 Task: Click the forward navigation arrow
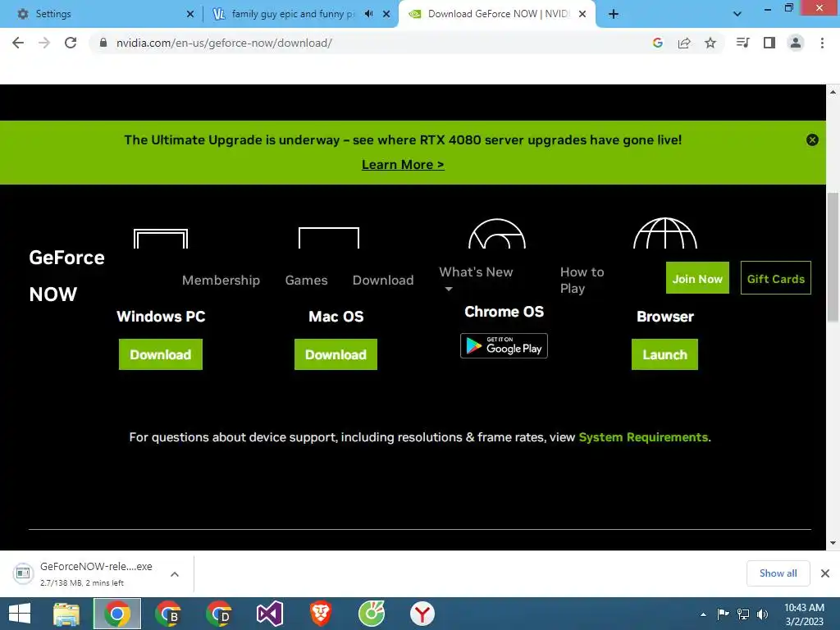(44, 43)
